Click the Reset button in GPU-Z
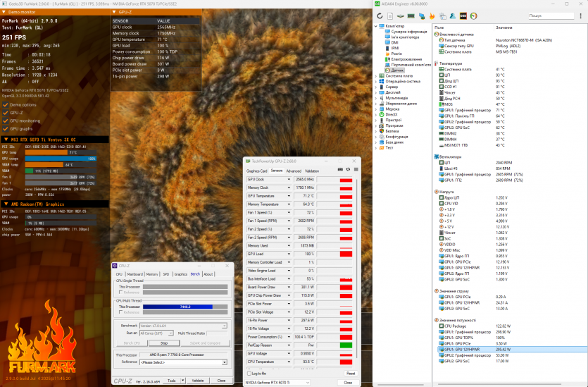This screenshot has height=387, width=588. (350, 373)
